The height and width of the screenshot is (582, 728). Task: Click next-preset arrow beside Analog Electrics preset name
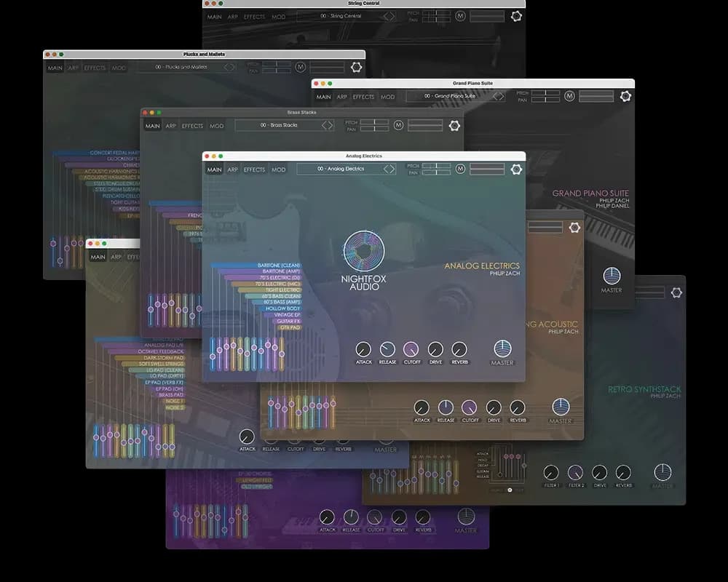pyautogui.click(x=393, y=169)
